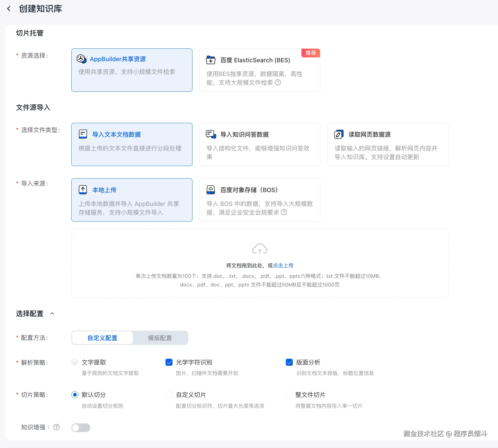Click the 本地上传 upload arrow icon

tap(83, 190)
